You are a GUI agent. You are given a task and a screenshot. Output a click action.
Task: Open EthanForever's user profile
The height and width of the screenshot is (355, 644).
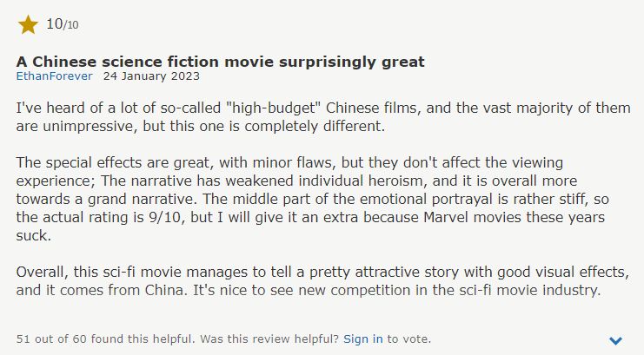54,76
